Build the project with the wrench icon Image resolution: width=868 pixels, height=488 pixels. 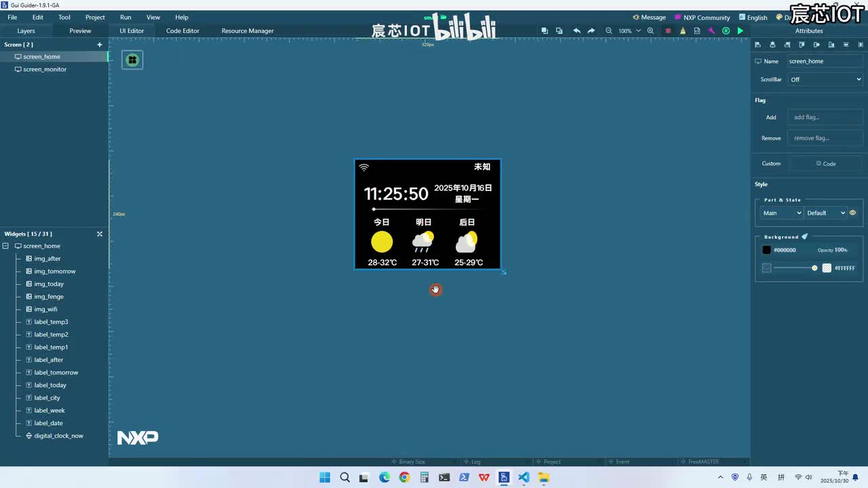[x=711, y=30]
